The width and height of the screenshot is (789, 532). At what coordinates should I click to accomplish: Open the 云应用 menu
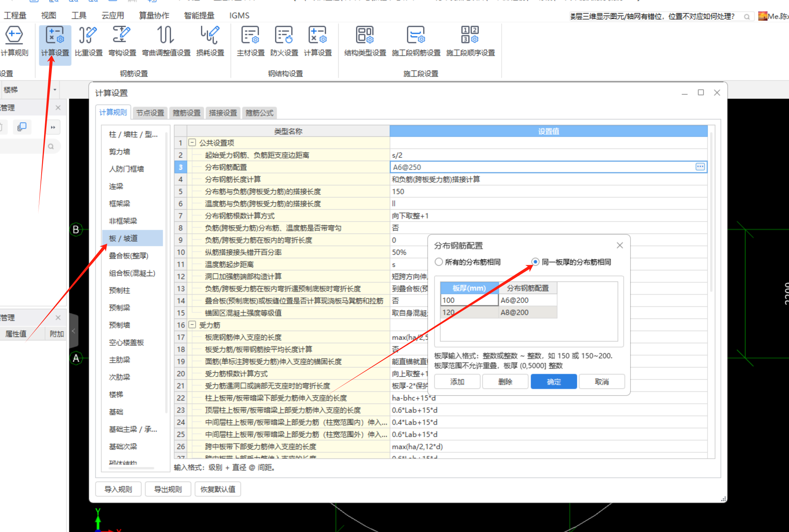coord(113,15)
